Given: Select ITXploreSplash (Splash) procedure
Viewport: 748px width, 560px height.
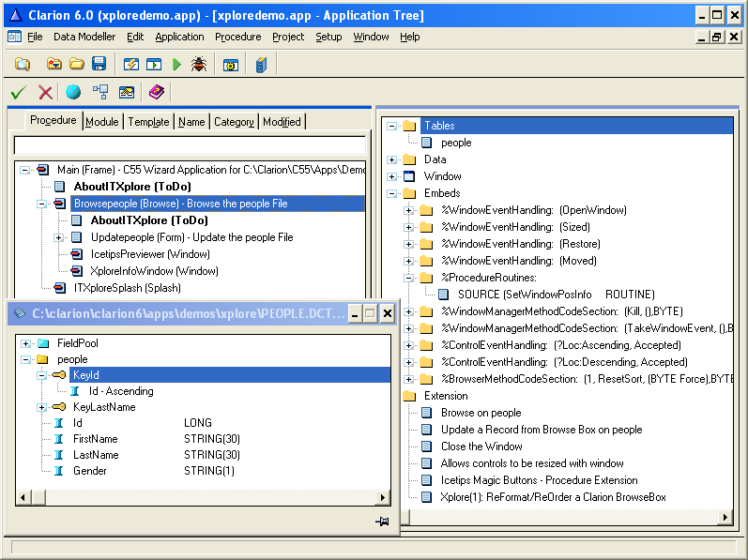Looking at the screenshot, I should [128, 288].
